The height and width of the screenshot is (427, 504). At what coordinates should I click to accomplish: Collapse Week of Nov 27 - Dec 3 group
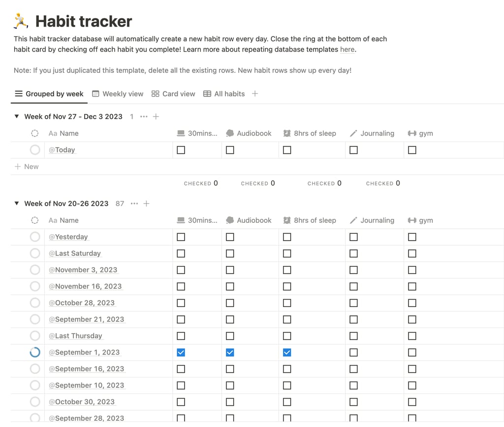pyautogui.click(x=17, y=116)
